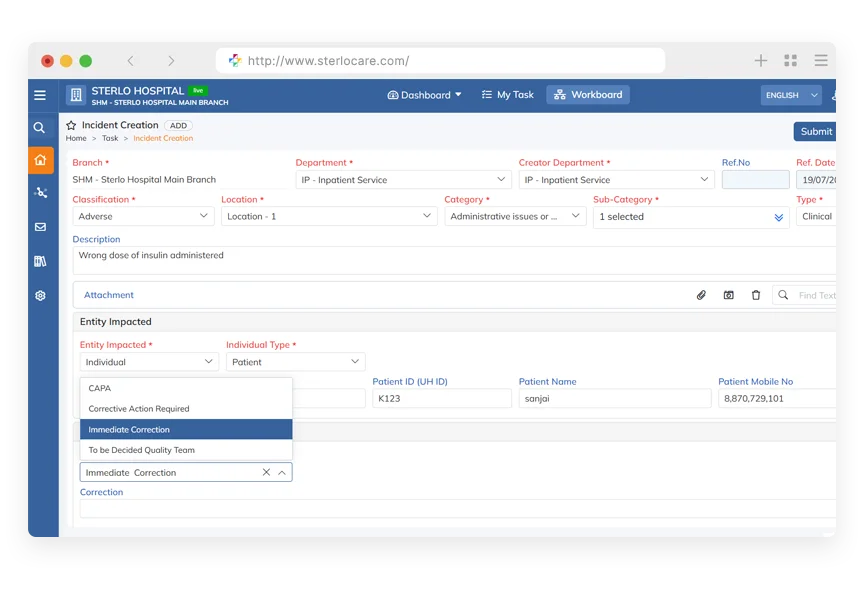Viewport: 858px width, 606px height.
Task: Click the hospital building logo icon
Action: point(76,95)
